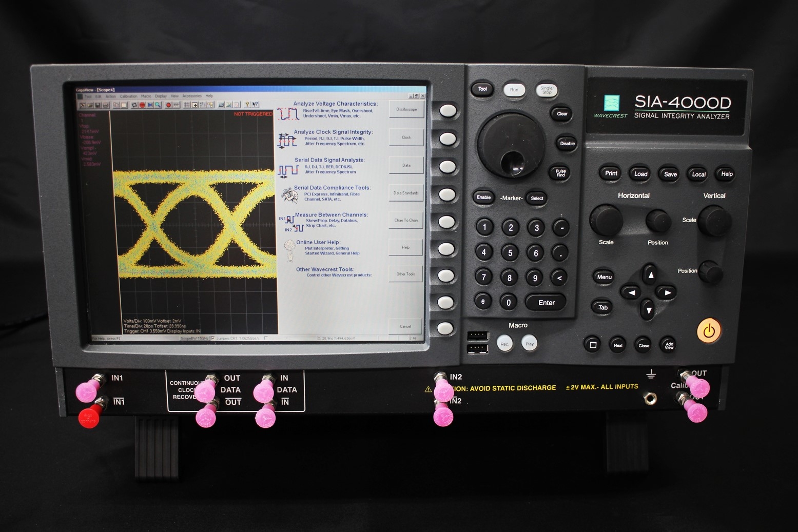Push the front panel Local key
Image resolution: width=798 pixels, height=532 pixels.
[698, 174]
